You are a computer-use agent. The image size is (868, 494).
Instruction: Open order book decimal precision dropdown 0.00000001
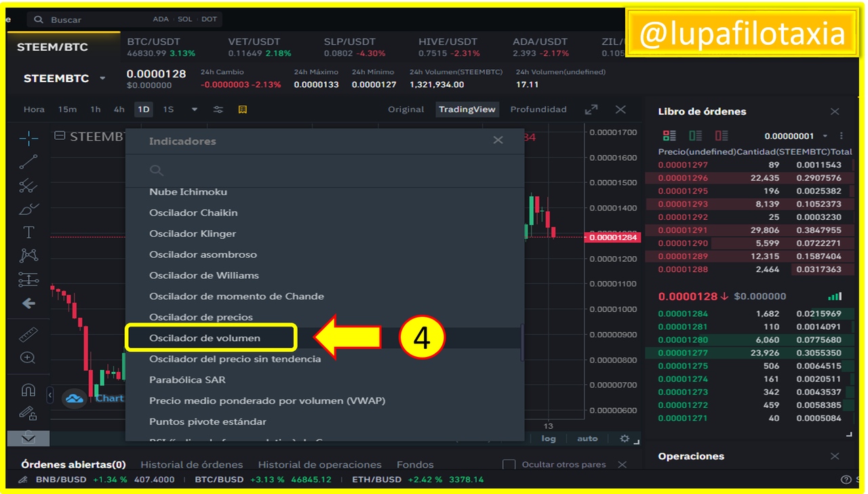[x=796, y=136]
